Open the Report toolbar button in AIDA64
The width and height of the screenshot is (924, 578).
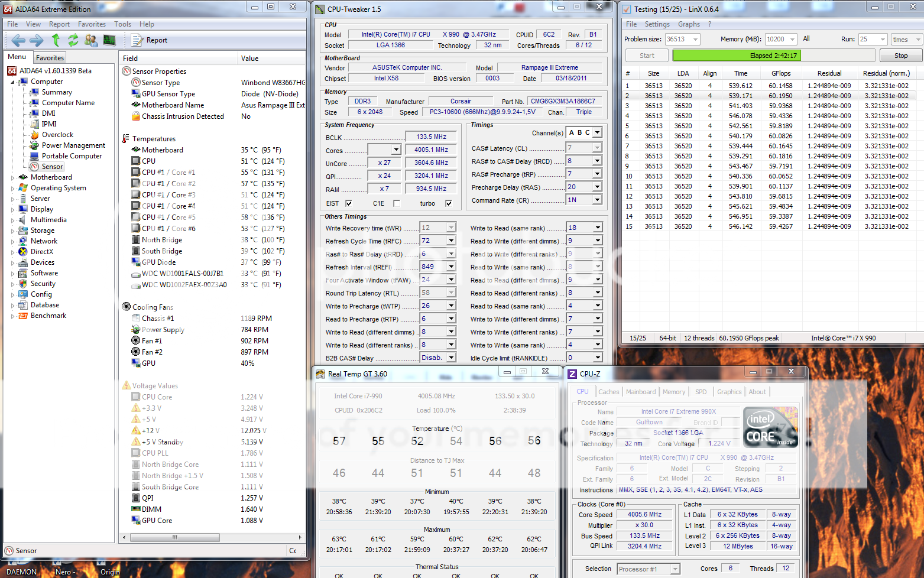tap(150, 40)
